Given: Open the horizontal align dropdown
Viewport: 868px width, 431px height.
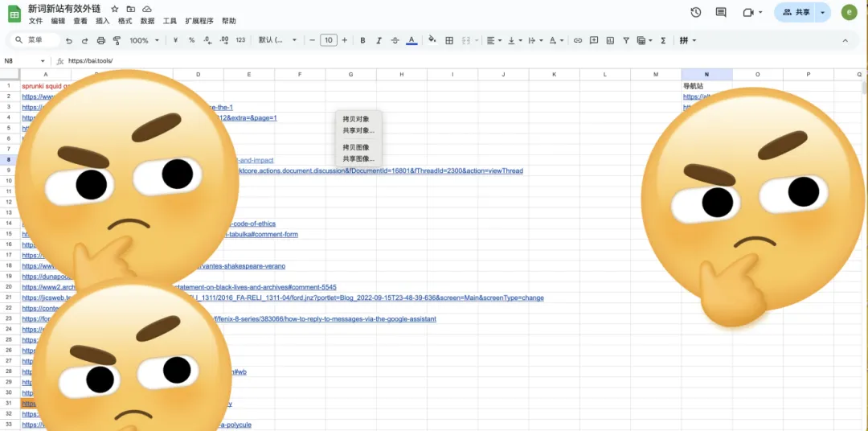Looking at the screenshot, I should tap(493, 40).
